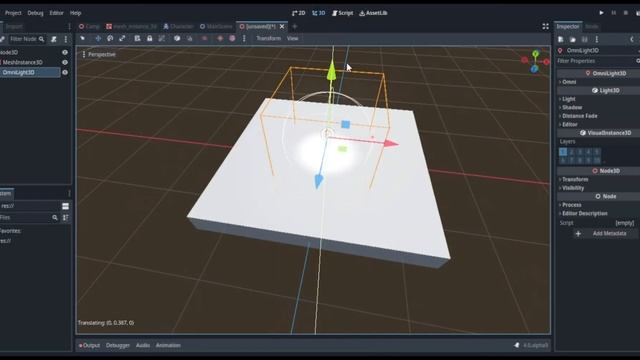
Task: Switch to the 2D workspace
Action: tap(298, 13)
